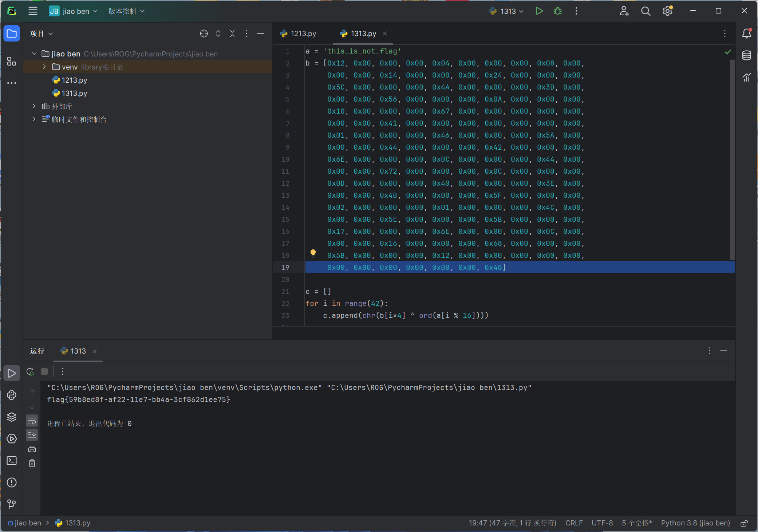
Task: Click the editor vertical scrollbar
Action: (x=732, y=159)
